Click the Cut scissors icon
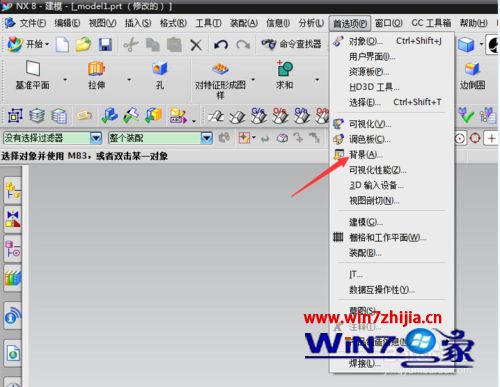The height and width of the screenshot is (387, 500). pos(130,44)
